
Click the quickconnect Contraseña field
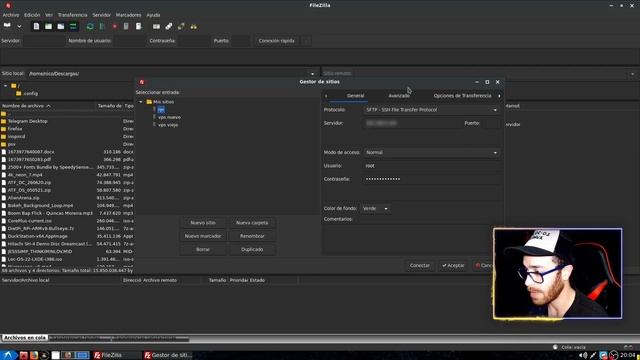[x=193, y=41]
